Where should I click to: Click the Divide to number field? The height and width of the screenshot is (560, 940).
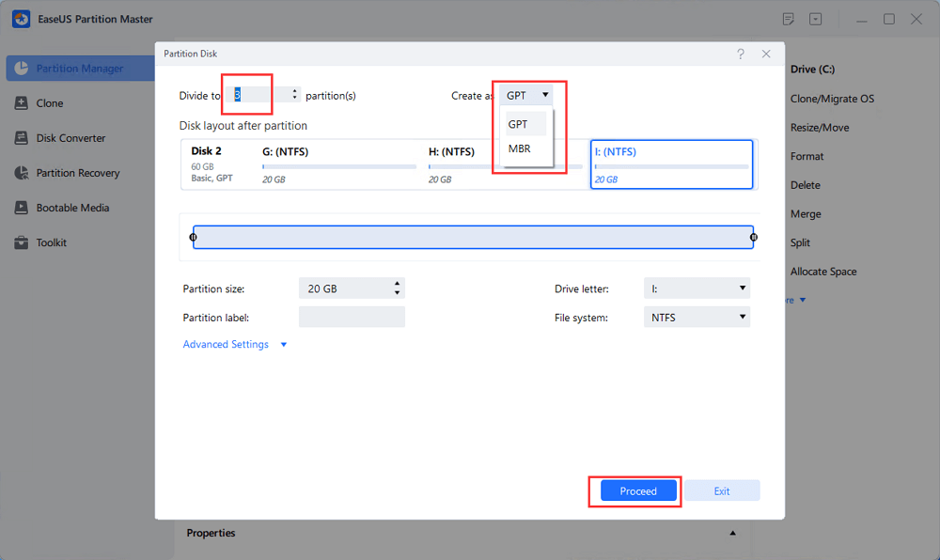click(257, 95)
